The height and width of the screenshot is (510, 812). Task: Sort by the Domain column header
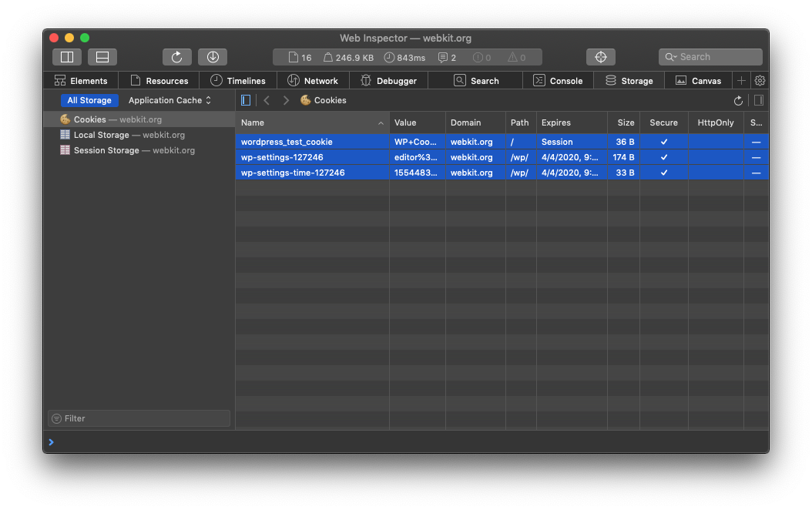pyautogui.click(x=475, y=122)
